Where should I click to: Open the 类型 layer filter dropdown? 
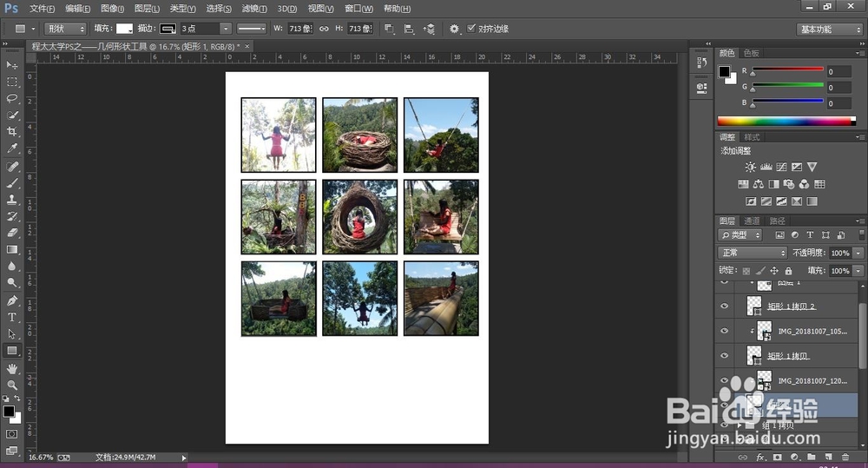[740, 234]
